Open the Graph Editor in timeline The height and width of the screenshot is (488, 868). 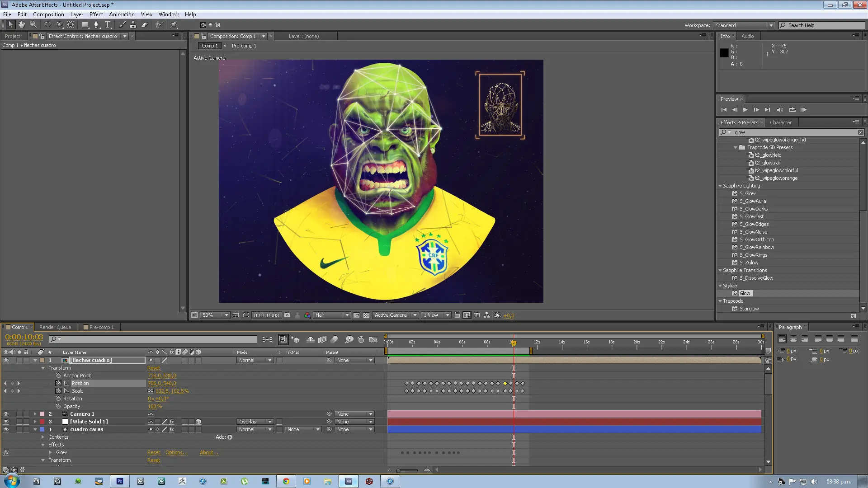coord(373,339)
